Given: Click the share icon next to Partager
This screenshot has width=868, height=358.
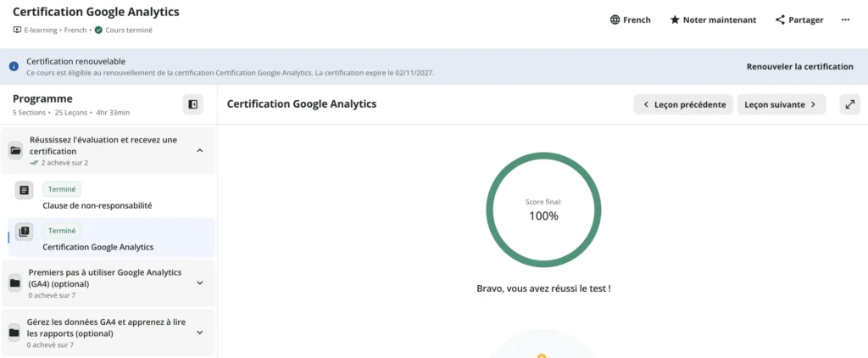Looking at the screenshot, I should coord(780,20).
